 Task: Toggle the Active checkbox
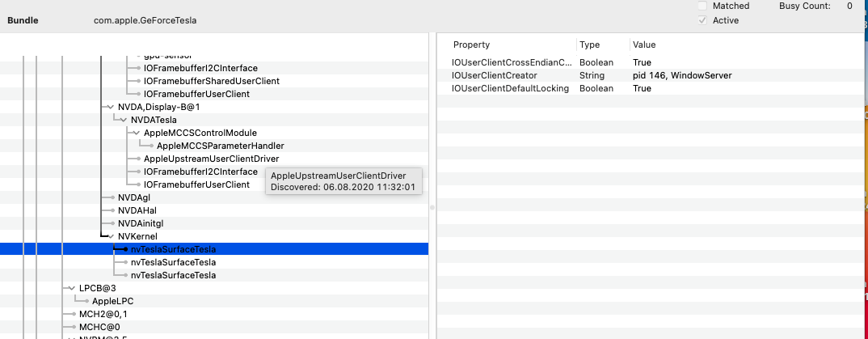[x=702, y=20]
